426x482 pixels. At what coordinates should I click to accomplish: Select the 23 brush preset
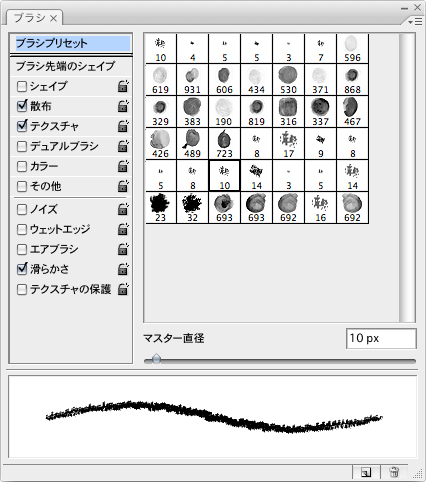click(x=160, y=208)
